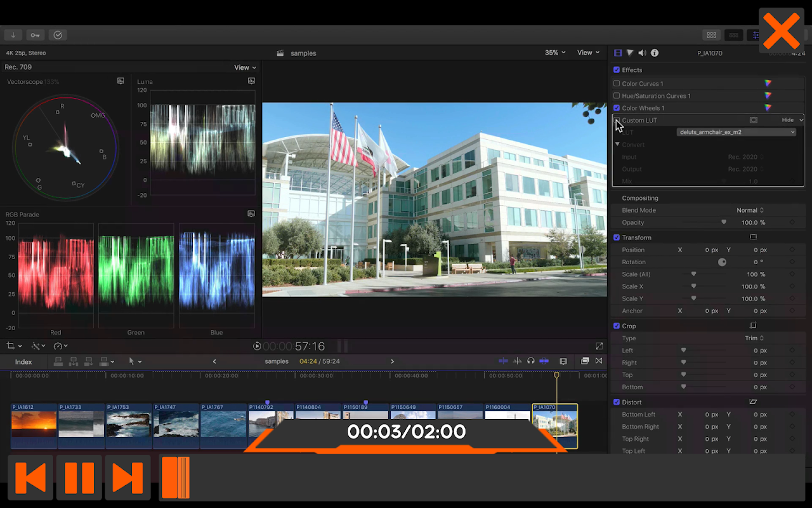Open the 35% zoom level dropdown
Viewport: 812px width, 508px height.
pyautogui.click(x=555, y=53)
